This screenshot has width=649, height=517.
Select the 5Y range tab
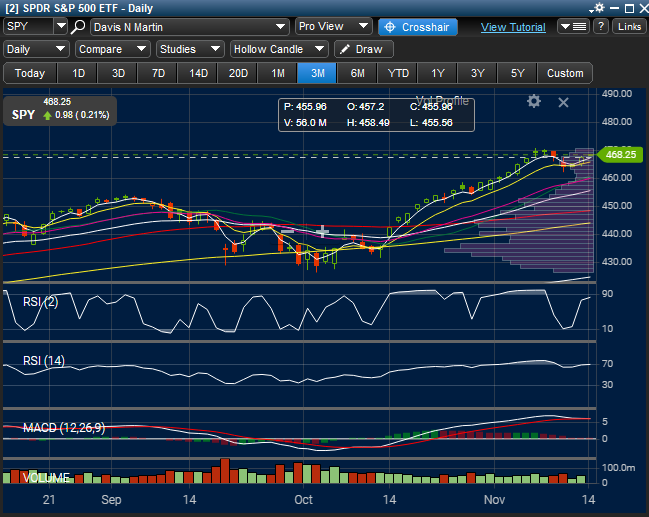point(517,73)
